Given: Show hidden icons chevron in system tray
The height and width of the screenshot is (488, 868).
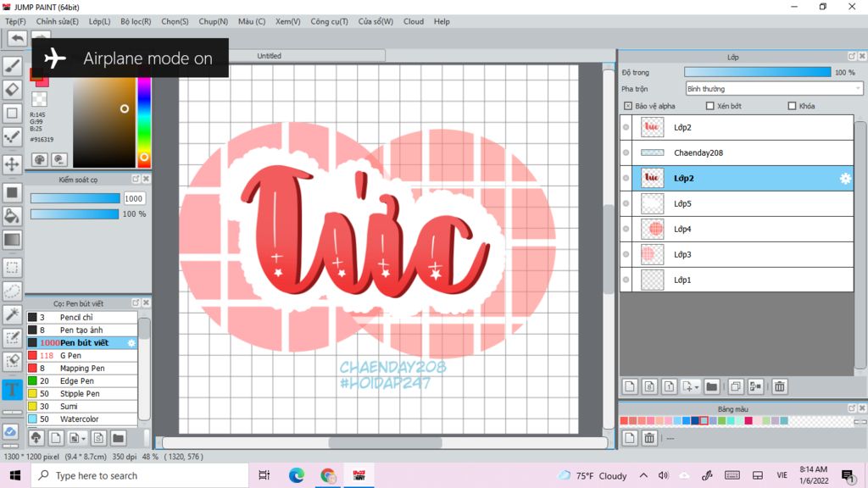Looking at the screenshot, I should 643,475.
